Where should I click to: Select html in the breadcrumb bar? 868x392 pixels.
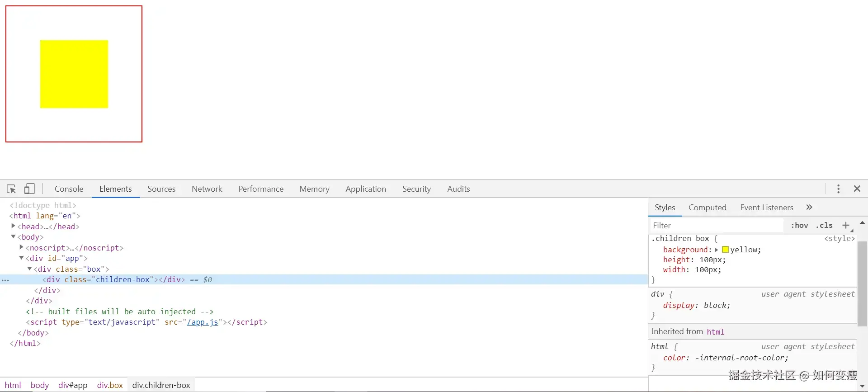point(13,385)
